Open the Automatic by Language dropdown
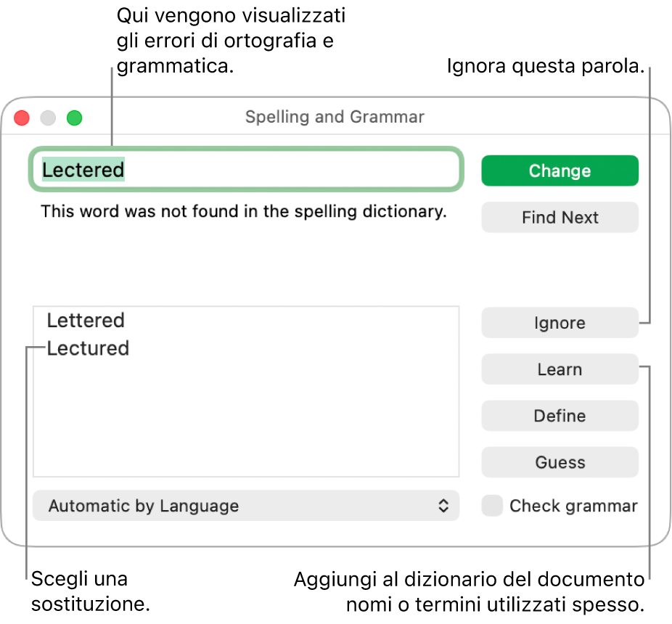This screenshot has width=672, height=624. coord(246,506)
